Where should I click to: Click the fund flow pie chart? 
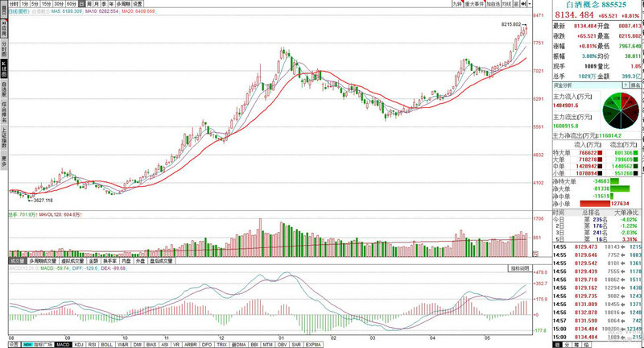(625, 107)
